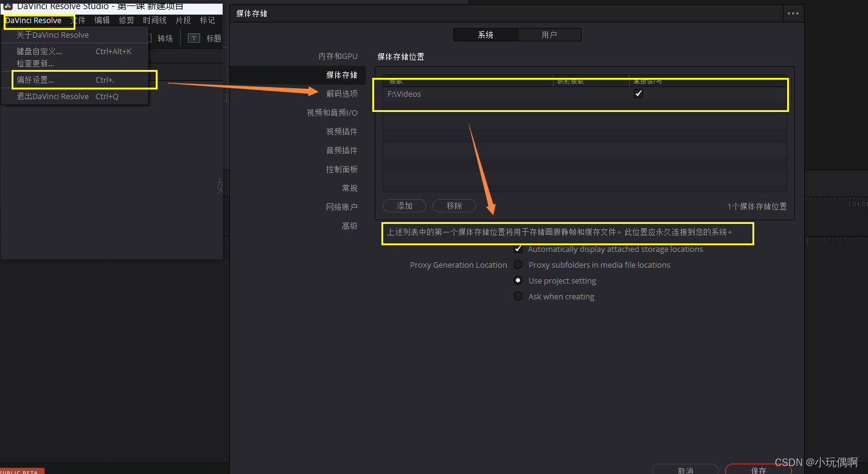Click the 转场 toolbar label
This screenshot has height=474, width=868.
[x=165, y=38]
